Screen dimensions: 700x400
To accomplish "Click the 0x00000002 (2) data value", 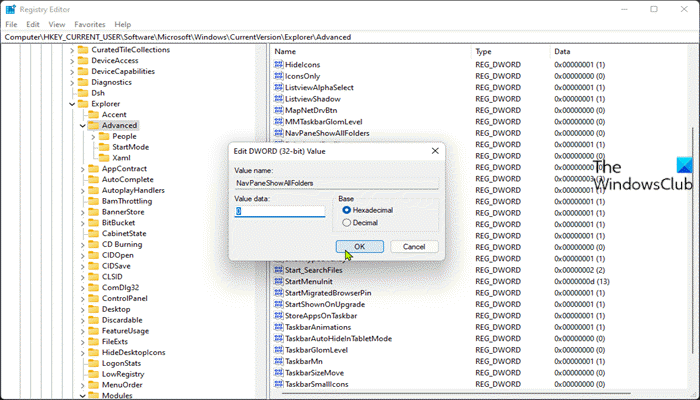I will tap(579, 270).
